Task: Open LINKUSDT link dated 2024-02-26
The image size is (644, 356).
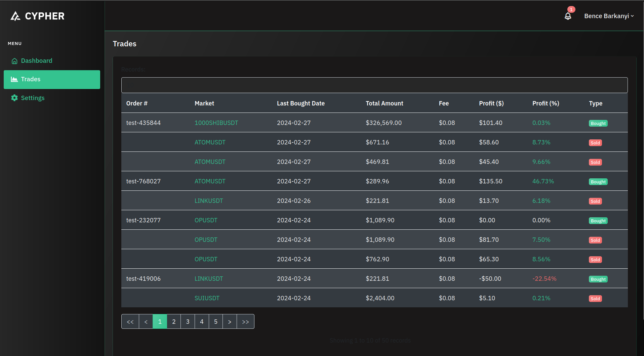Action: pos(209,201)
